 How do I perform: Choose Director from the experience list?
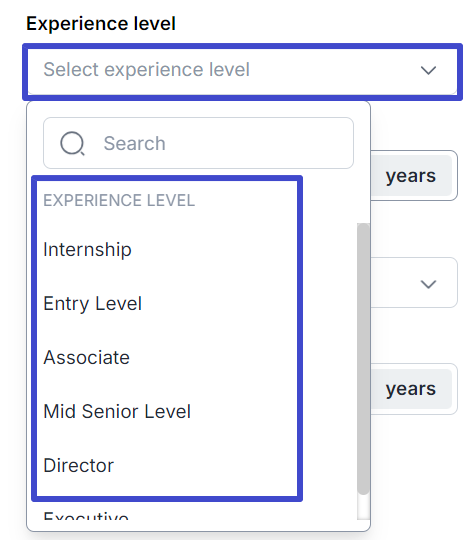pyautogui.click(x=167, y=466)
